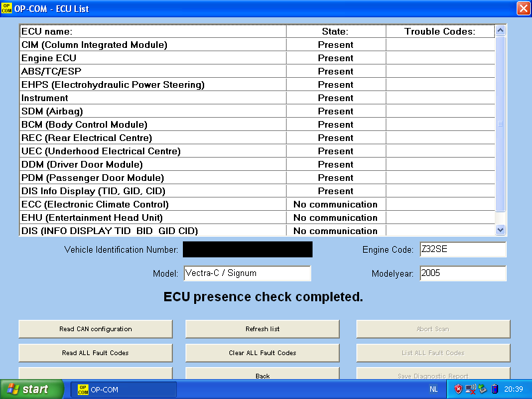The height and width of the screenshot is (399, 532).
Task: Select the CIM (Column Integrated Module) row
Action: [257, 45]
